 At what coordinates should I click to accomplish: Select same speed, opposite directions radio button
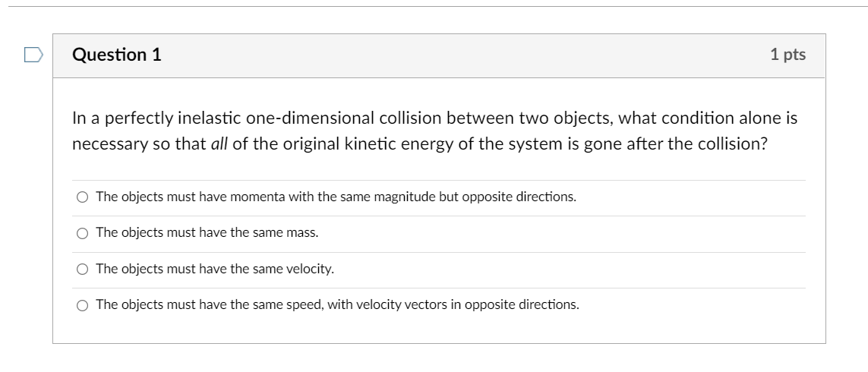click(82, 305)
